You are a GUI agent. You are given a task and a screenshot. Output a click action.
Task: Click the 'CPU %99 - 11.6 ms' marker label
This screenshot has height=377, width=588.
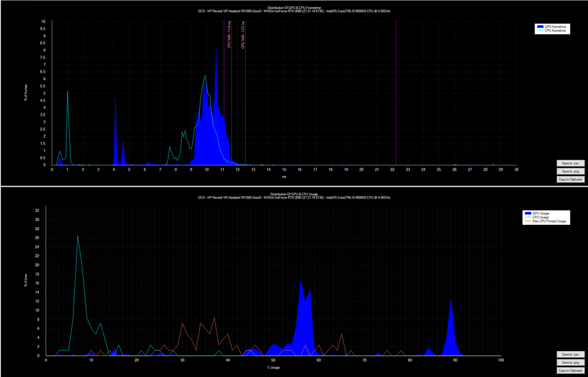click(x=229, y=35)
